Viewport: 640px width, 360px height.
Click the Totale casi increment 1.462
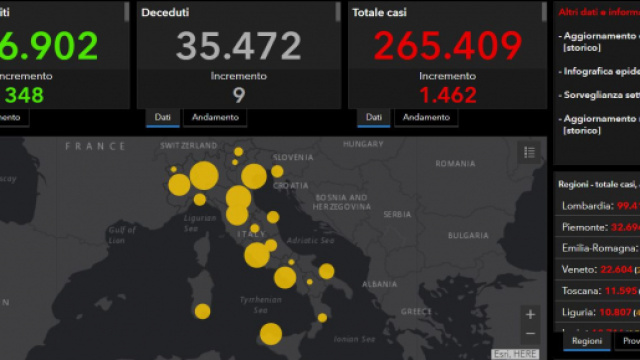(x=448, y=96)
